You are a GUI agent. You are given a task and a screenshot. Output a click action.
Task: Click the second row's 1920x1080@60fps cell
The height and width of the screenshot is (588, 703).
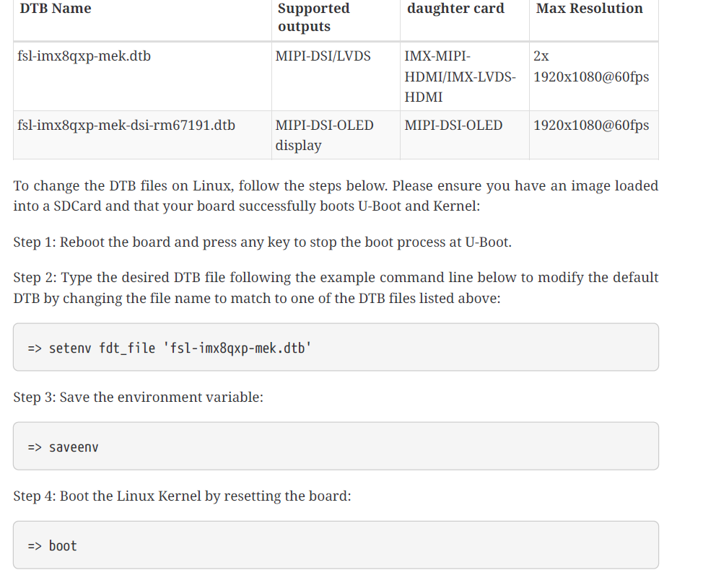591,126
